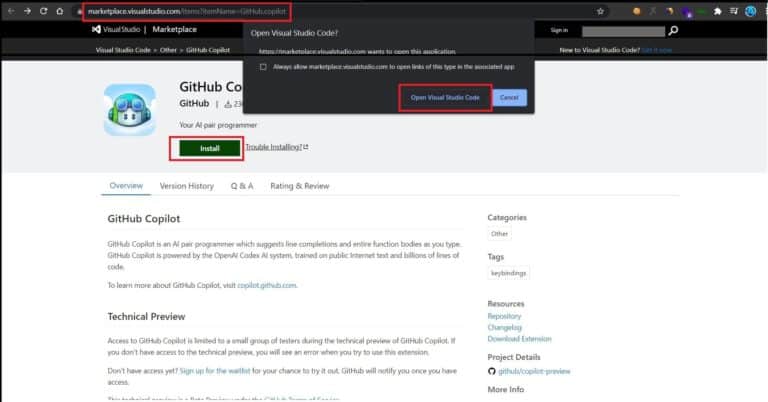Focus the browser address bar

(x=338, y=11)
